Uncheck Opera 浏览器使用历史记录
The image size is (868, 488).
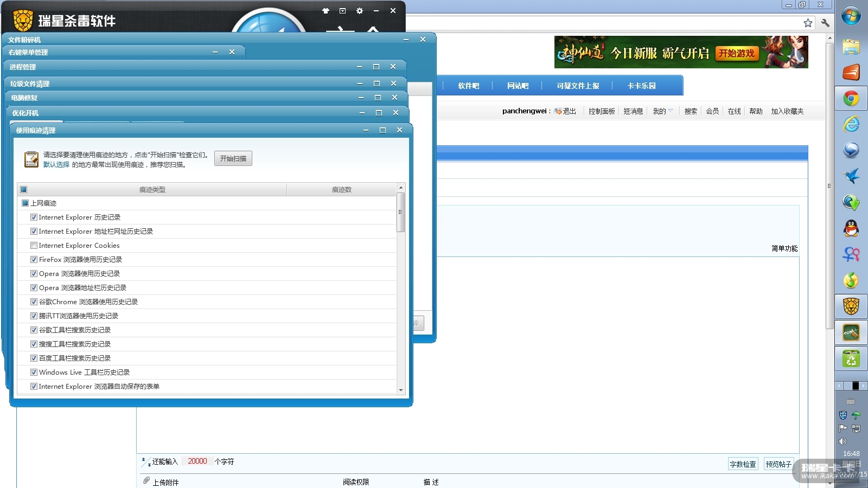[x=34, y=274]
